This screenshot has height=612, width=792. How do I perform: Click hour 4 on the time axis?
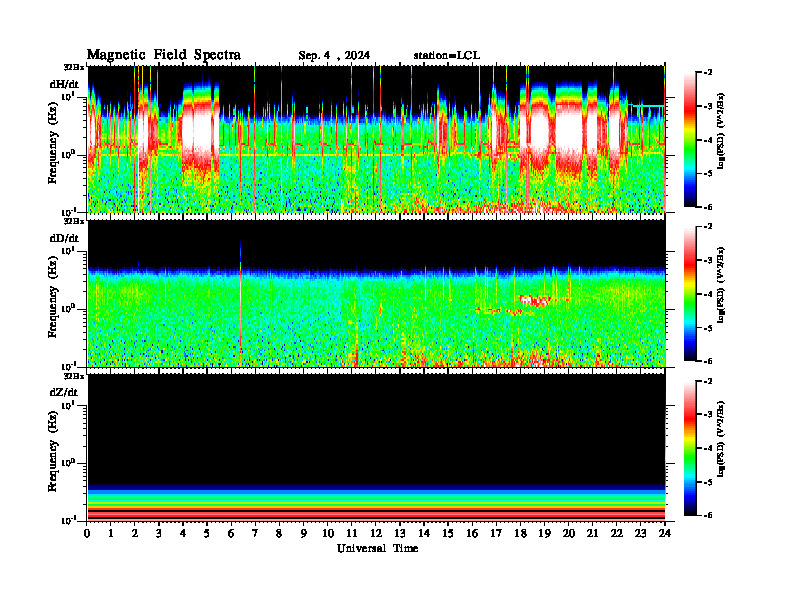183,533
